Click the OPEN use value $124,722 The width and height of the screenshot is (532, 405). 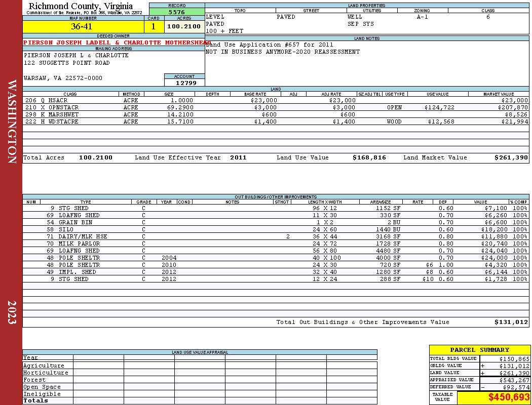(x=439, y=107)
